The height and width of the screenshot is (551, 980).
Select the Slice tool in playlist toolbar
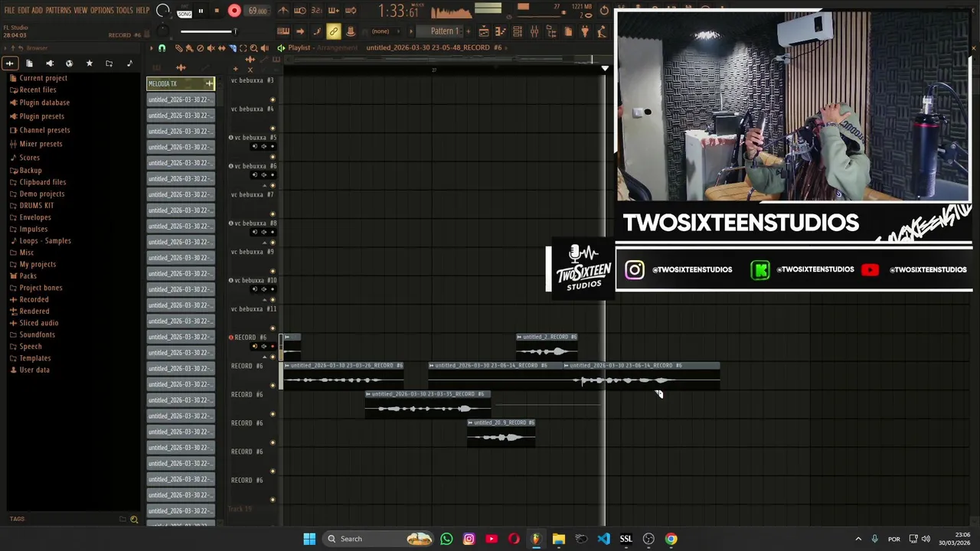(232, 47)
